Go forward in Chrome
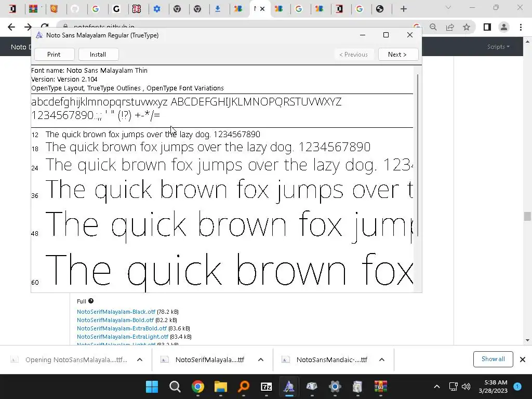Viewport: 532px width, 399px height. pos(28,27)
